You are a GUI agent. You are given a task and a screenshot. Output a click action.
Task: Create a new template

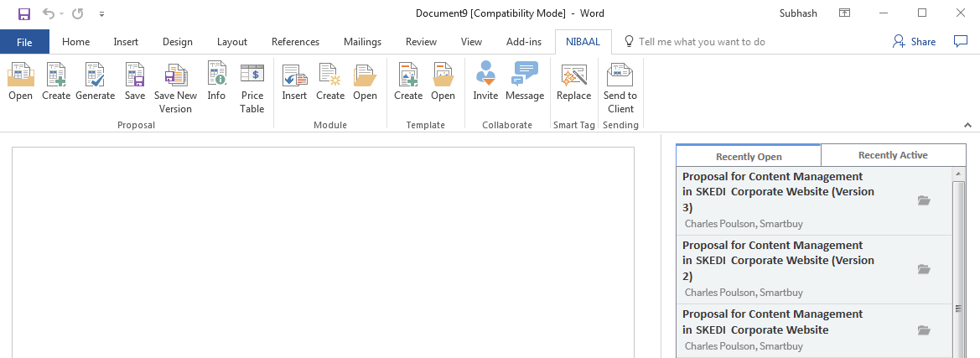click(x=408, y=81)
